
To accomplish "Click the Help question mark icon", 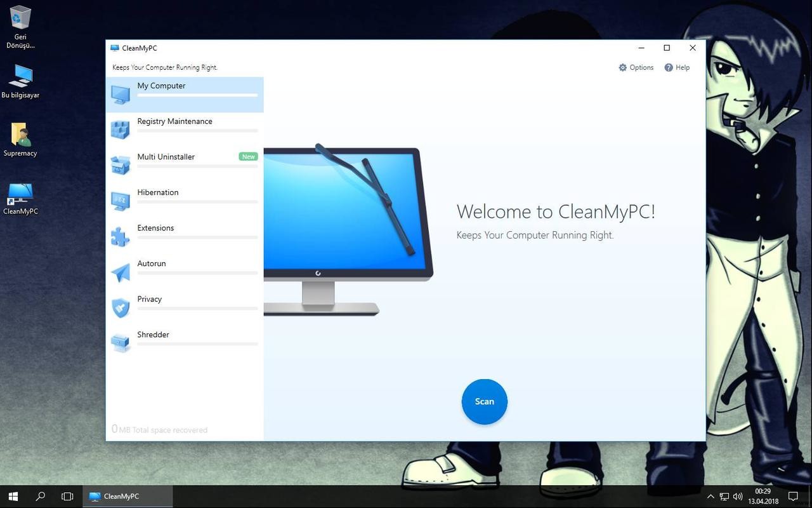I will point(669,67).
